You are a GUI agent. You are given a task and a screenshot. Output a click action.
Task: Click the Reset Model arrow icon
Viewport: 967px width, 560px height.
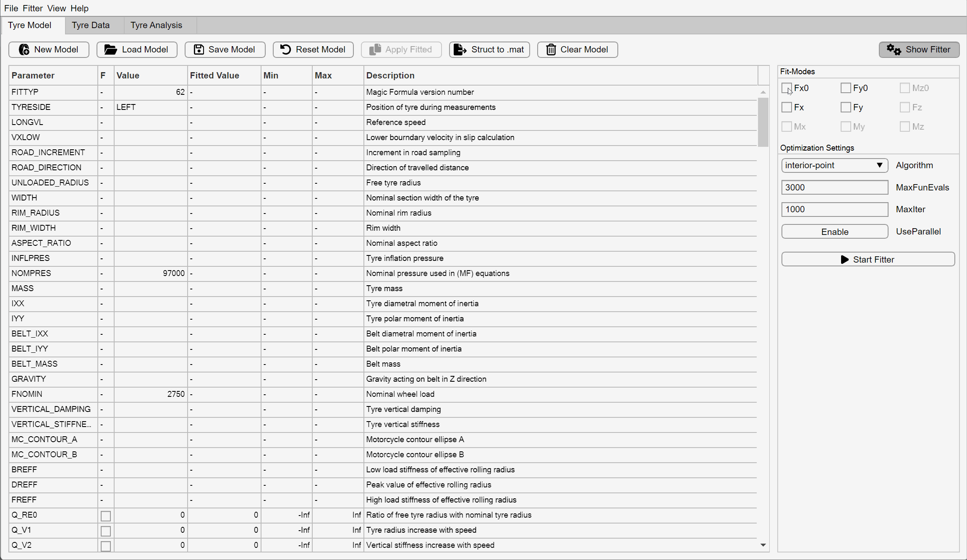pos(285,49)
